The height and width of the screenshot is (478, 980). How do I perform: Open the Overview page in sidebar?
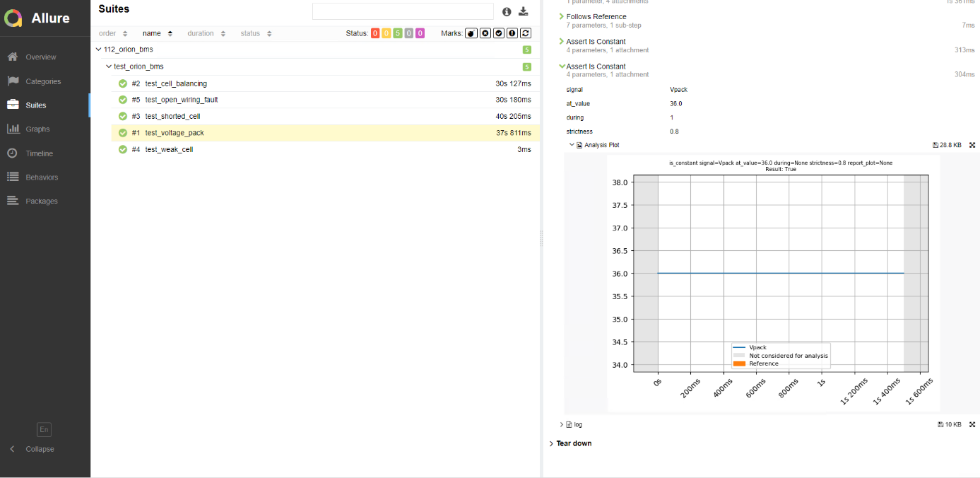click(40, 57)
